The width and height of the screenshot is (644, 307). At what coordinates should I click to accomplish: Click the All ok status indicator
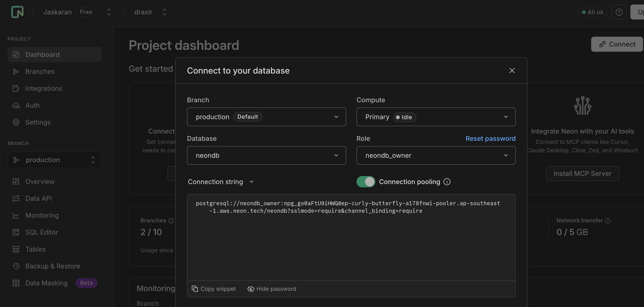(x=592, y=12)
